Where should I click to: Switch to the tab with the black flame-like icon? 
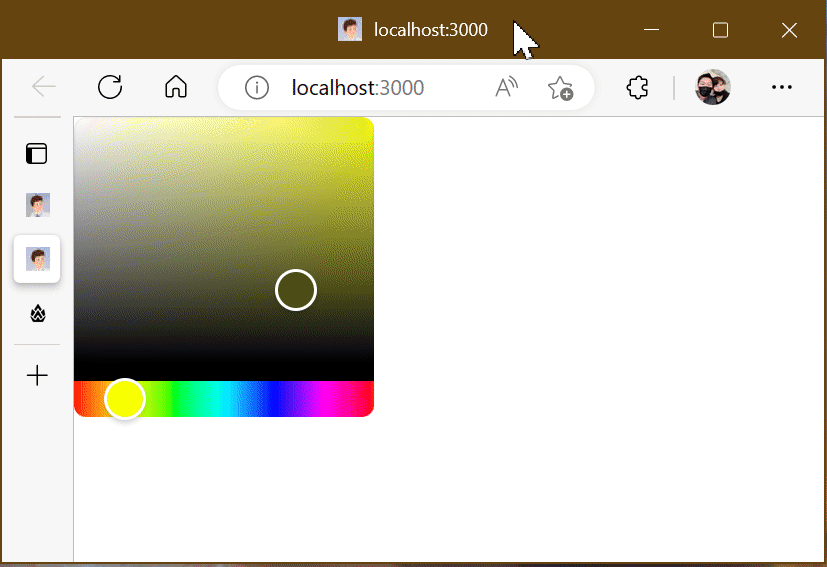coord(37,314)
